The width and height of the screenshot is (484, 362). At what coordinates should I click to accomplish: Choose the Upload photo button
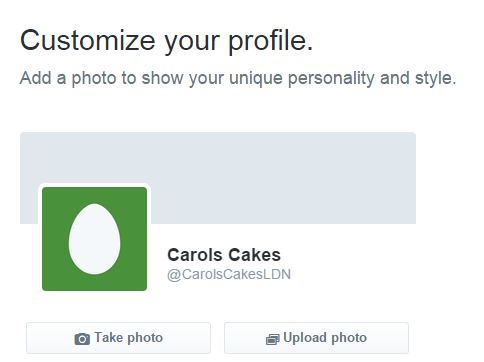pos(316,338)
